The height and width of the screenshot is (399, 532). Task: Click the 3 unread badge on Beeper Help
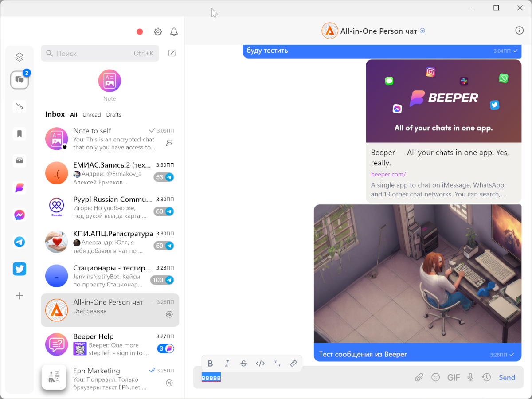(165, 348)
